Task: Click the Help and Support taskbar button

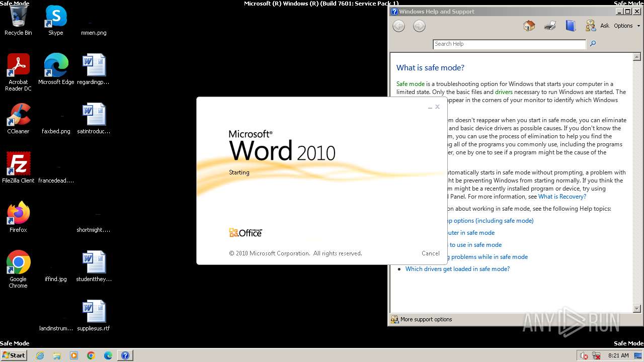Action: (125, 355)
